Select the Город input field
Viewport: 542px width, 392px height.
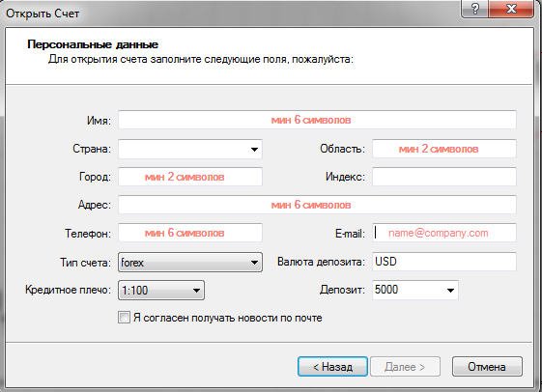[190, 177]
